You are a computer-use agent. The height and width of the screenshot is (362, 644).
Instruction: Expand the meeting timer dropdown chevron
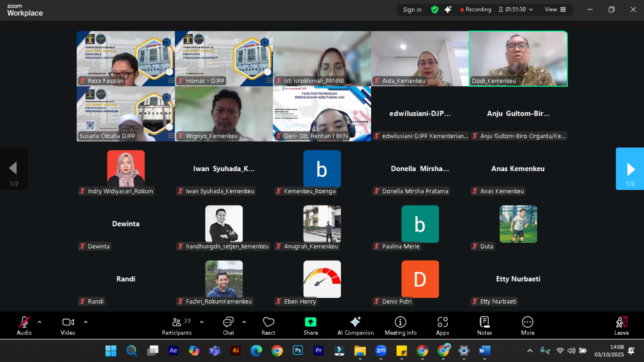tap(531, 10)
